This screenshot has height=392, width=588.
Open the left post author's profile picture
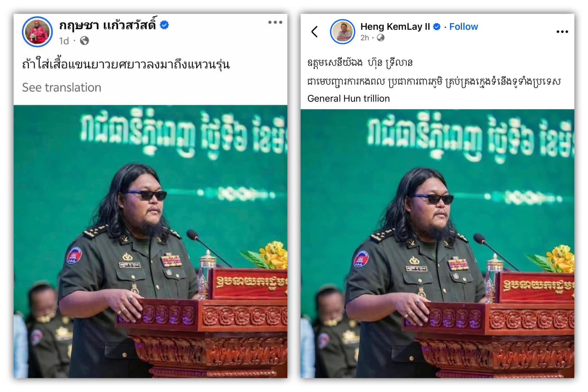37,32
